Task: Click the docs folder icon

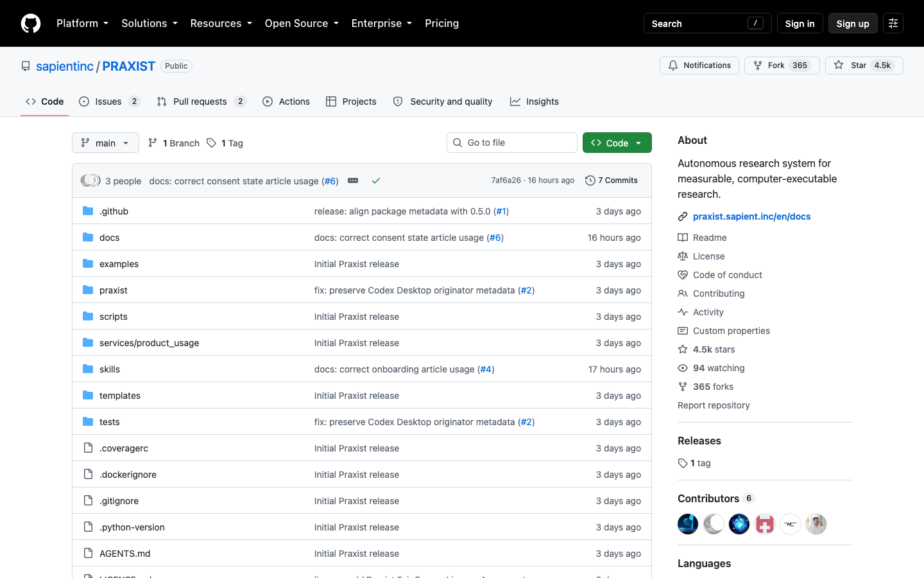Action: (88, 237)
